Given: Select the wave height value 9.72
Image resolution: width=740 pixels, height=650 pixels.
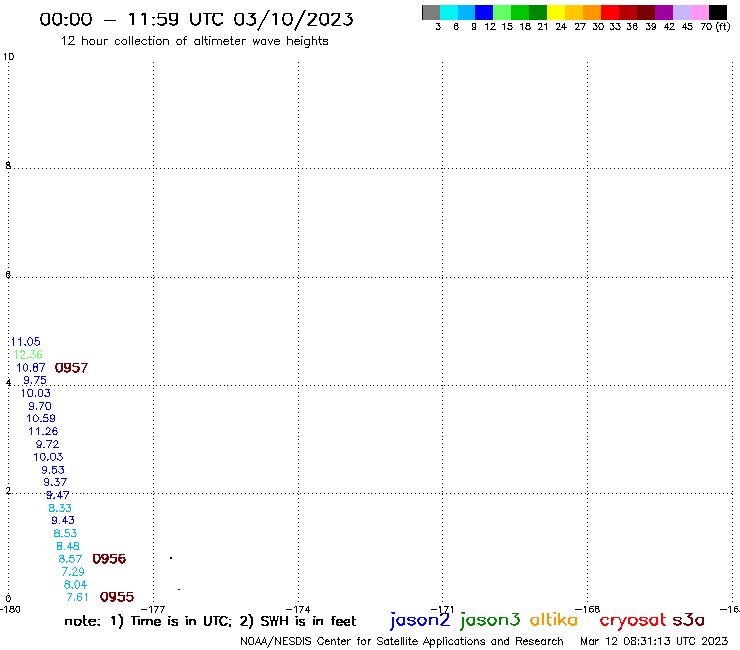Looking at the screenshot, I should coord(47,444).
